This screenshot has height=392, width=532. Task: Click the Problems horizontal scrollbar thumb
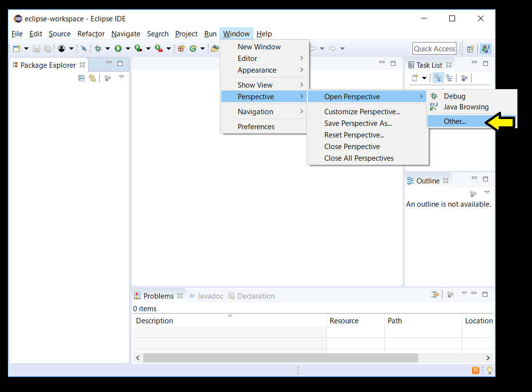[281, 358]
